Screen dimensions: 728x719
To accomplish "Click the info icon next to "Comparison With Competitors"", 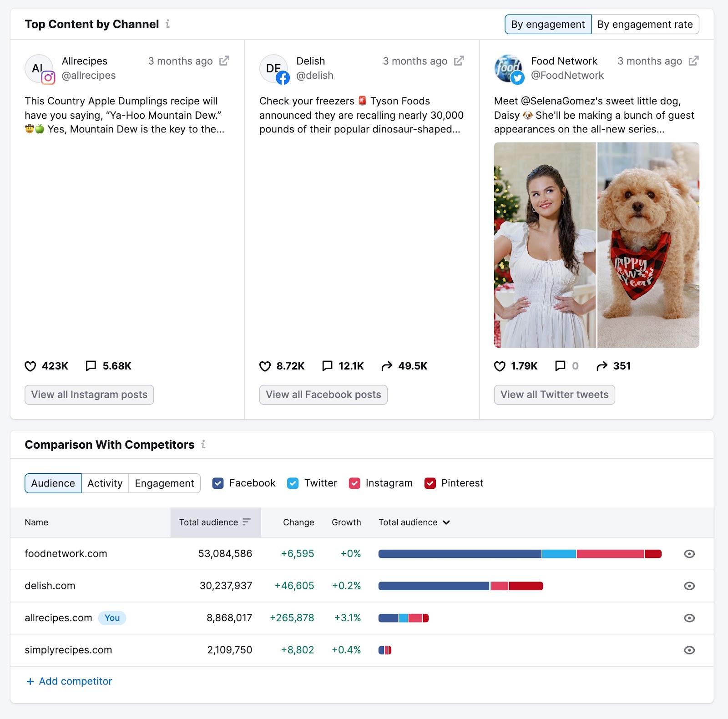I will [203, 445].
